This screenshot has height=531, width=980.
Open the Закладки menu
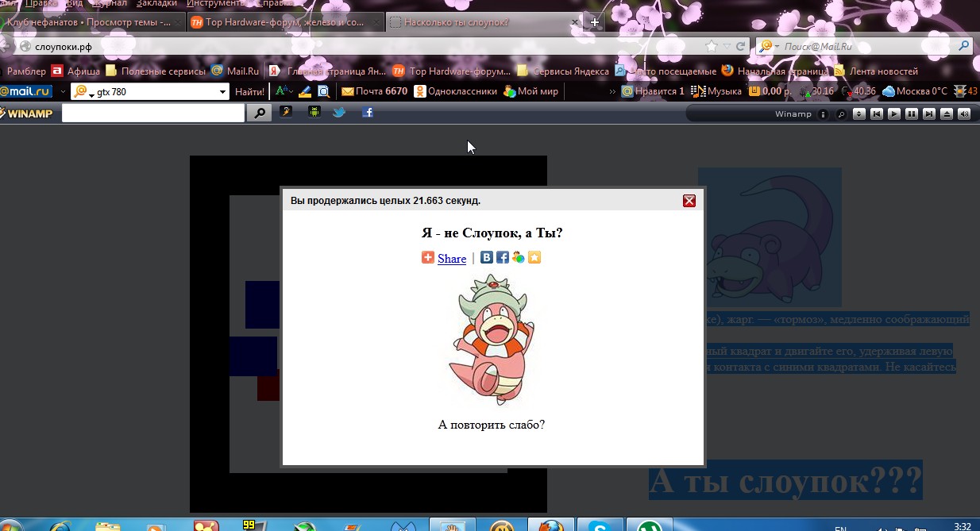[156, 3]
